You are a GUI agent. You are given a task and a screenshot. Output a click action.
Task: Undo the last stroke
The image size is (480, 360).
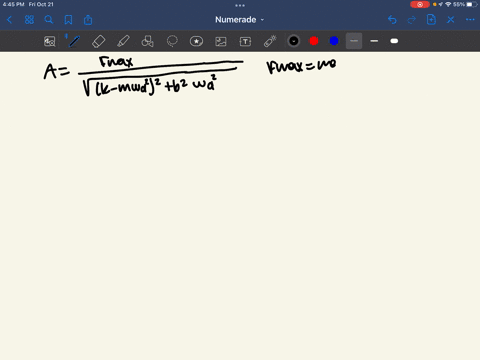point(392,20)
